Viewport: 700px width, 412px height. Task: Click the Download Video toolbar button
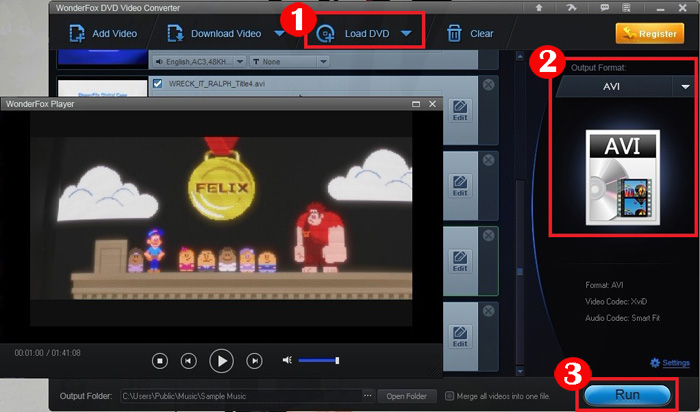click(x=215, y=33)
